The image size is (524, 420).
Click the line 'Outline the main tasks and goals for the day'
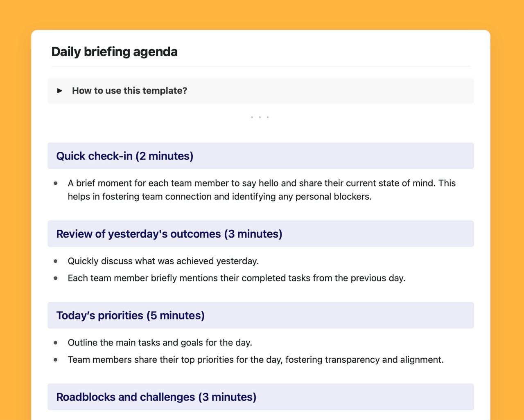click(x=160, y=342)
